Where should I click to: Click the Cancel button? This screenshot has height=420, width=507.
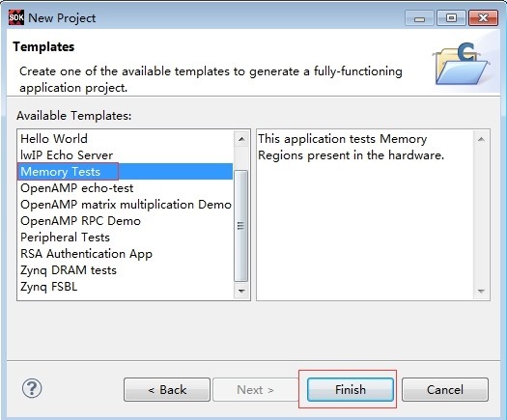point(445,390)
